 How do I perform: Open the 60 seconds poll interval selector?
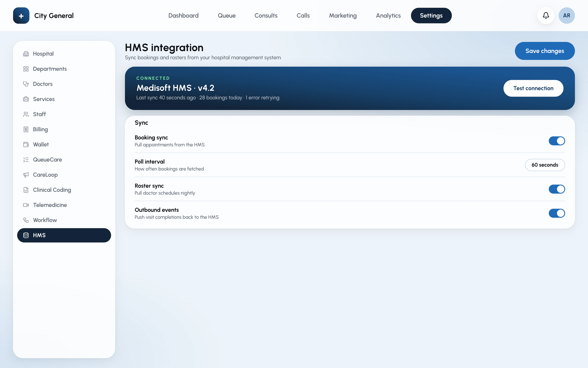point(545,165)
